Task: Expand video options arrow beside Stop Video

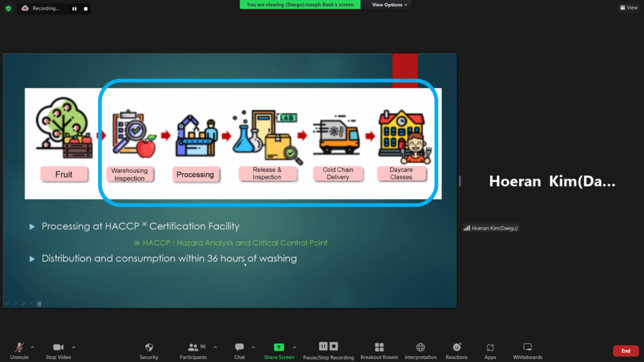Action: 74,347
